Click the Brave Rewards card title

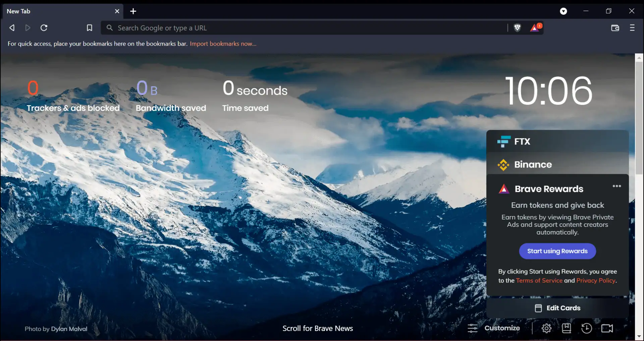coord(549,189)
